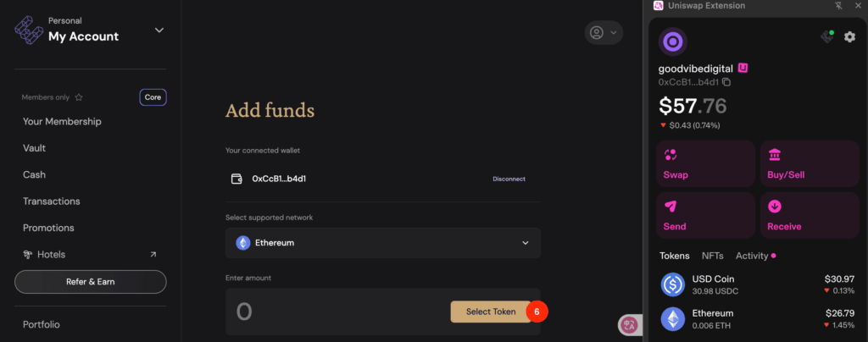Open the Ethereum network dropdown

click(x=382, y=243)
